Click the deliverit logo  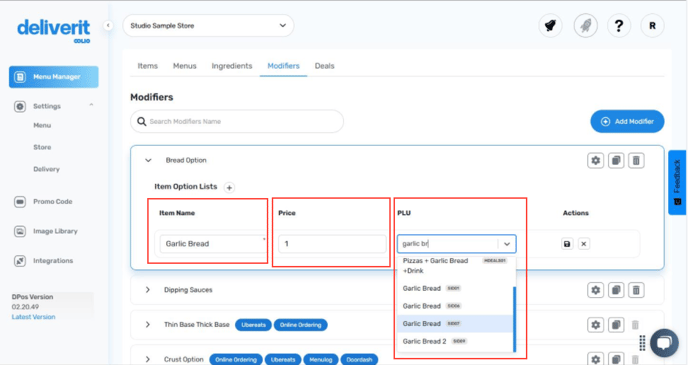[54, 30]
